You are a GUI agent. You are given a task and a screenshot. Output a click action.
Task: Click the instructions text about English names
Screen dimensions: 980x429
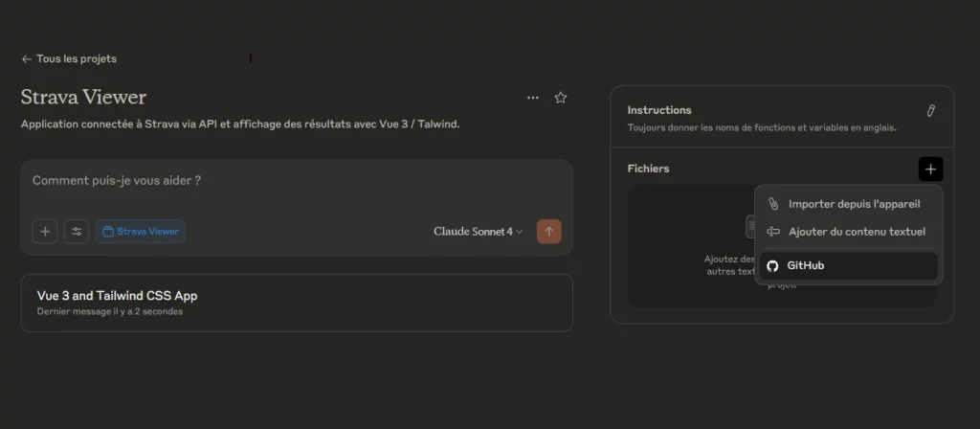pyautogui.click(x=762, y=128)
